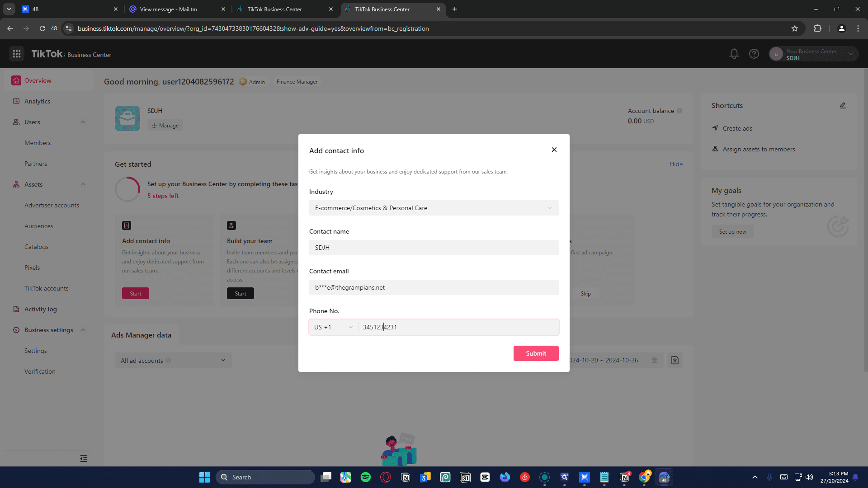Expand the Your Business Center account switcher
Image resolution: width=868 pixels, height=488 pixels.
click(x=813, y=54)
